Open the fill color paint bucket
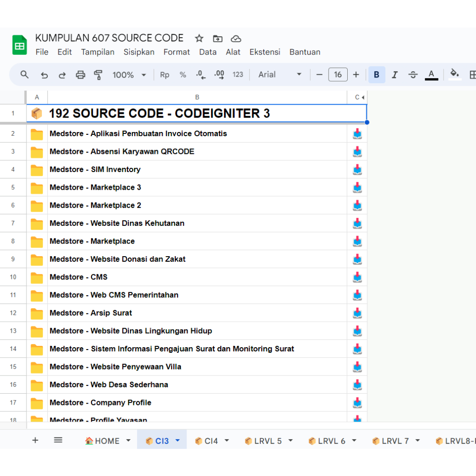Image resolution: width=476 pixels, height=476 pixels. coord(455,74)
